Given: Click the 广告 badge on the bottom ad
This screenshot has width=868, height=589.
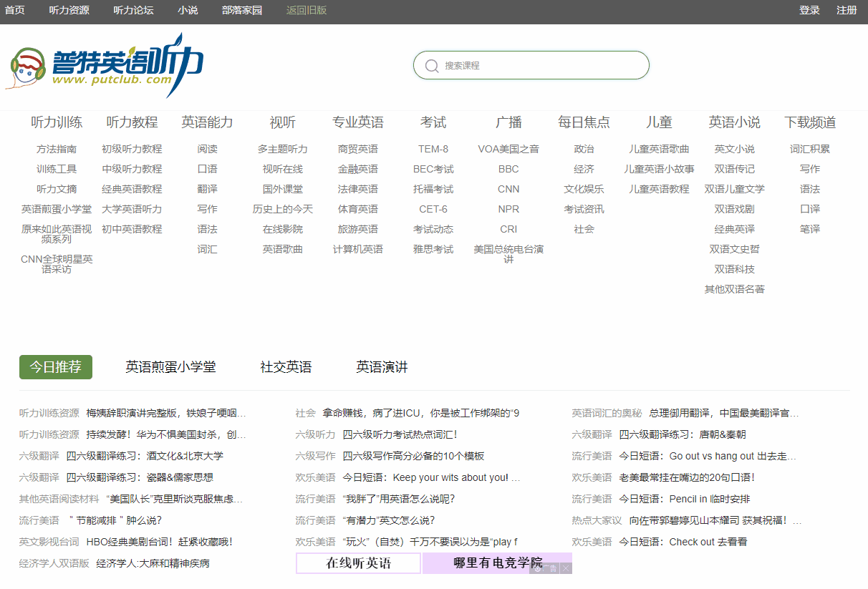Looking at the screenshot, I should tap(550, 566).
